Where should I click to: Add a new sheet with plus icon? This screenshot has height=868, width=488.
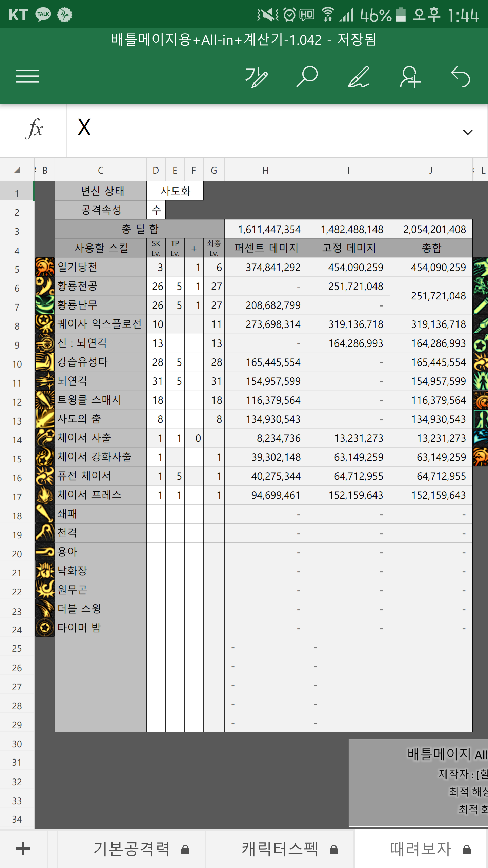click(23, 849)
